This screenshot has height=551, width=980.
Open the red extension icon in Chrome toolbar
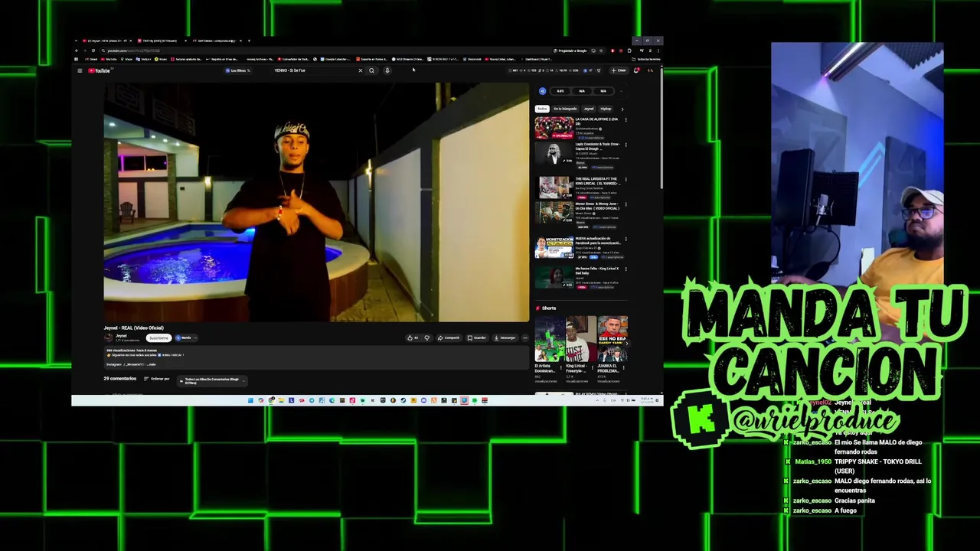(x=612, y=51)
